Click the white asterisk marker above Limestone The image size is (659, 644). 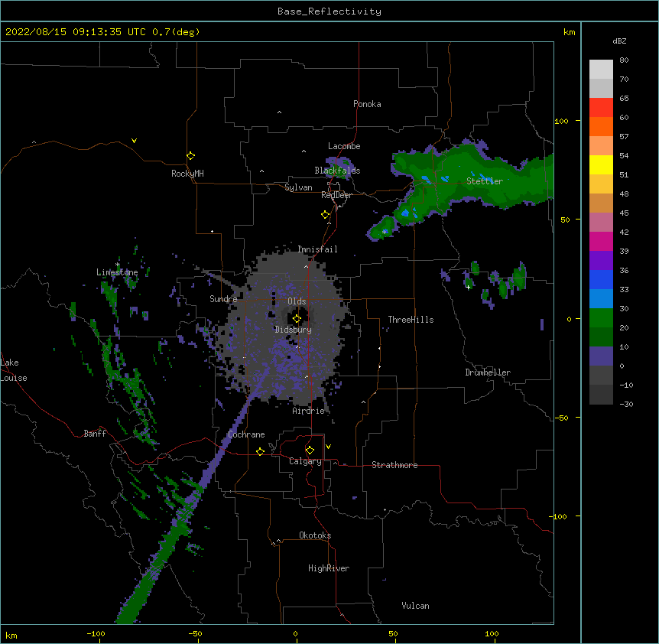[118, 265]
